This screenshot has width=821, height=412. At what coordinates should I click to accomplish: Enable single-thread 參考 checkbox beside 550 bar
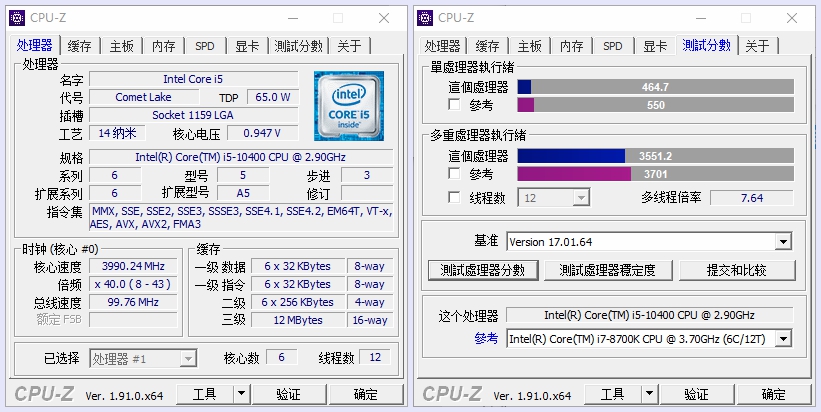[x=454, y=105]
